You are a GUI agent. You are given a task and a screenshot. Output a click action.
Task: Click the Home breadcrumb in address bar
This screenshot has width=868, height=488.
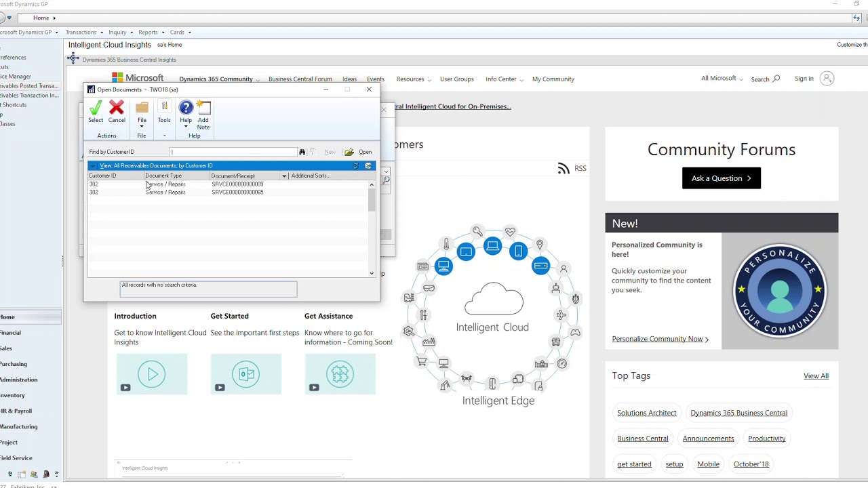(x=41, y=18)
